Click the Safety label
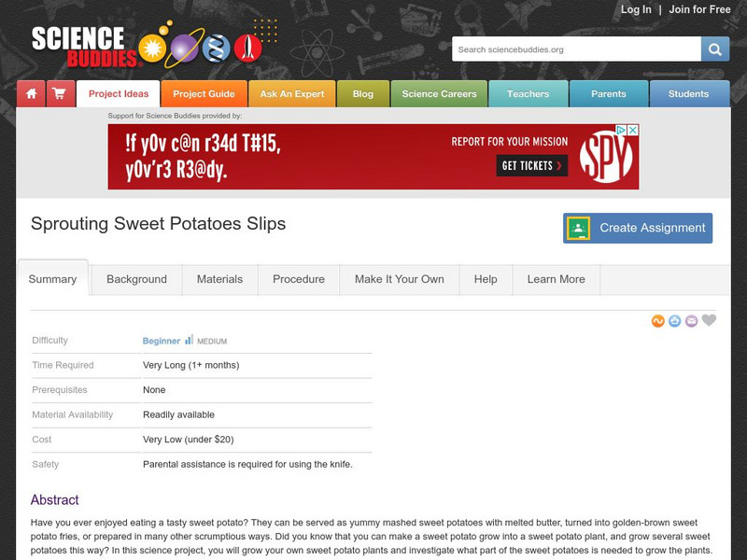The image size is (747, 560). pos(45,464)
